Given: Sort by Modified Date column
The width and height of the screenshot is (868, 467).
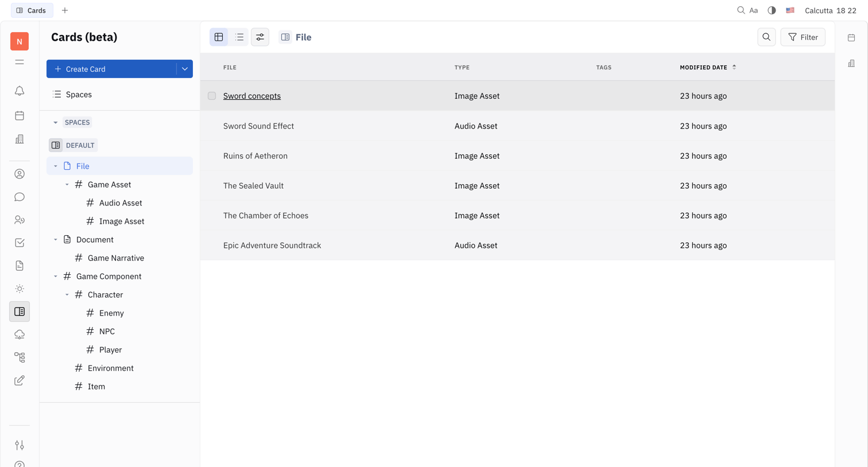Looking at the screenshot, I should [x=708, y=67].
